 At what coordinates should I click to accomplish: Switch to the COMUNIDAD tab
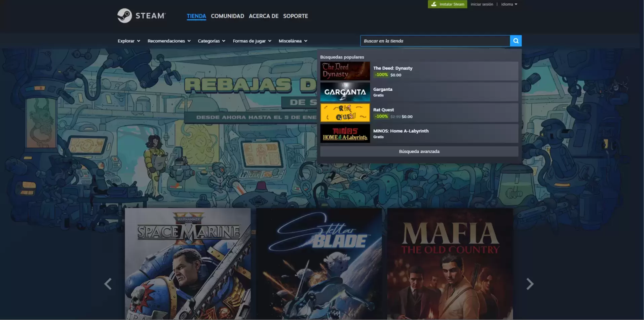227,16
